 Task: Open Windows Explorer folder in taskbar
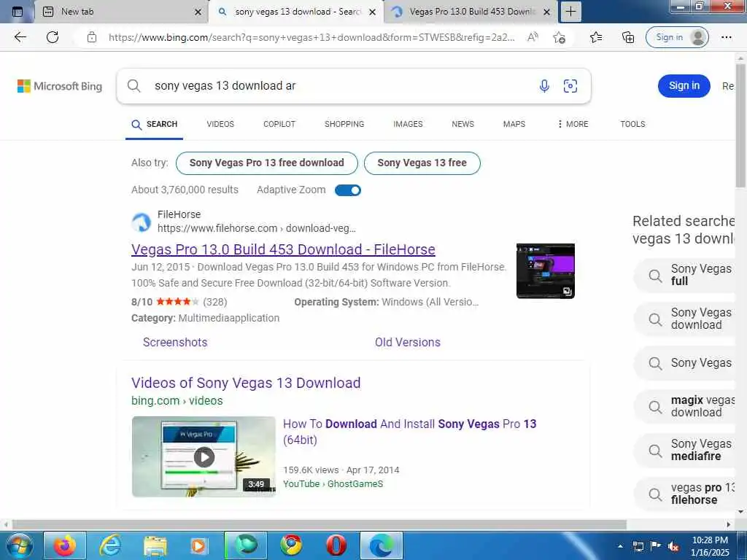[x=155, y=545]
